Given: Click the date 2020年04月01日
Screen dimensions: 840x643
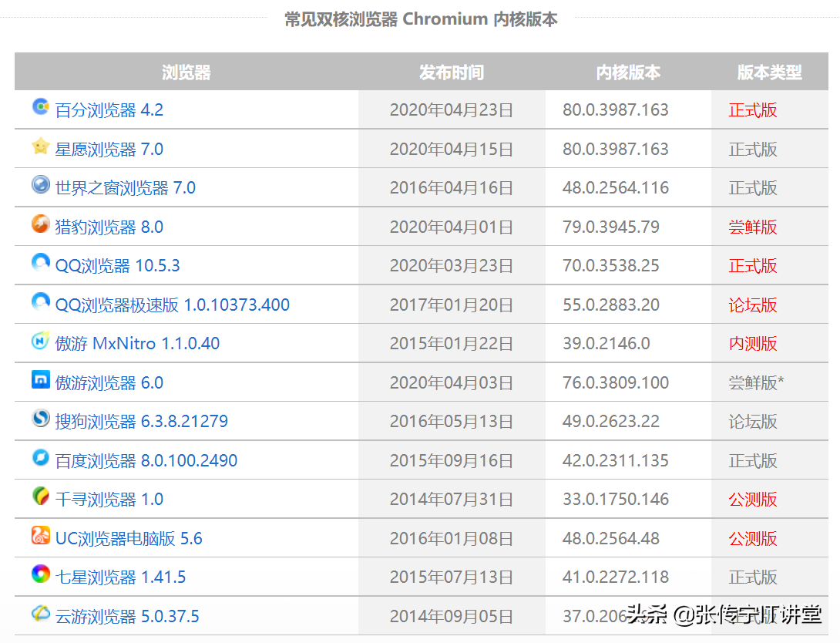Looking at the screenshot, I should 452,227.
